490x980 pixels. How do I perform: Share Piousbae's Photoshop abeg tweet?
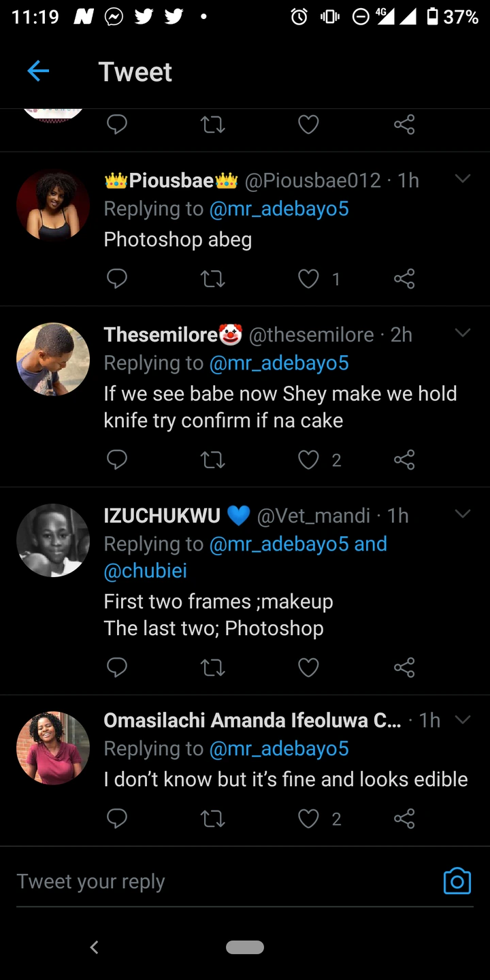click(x=404, y=278)
